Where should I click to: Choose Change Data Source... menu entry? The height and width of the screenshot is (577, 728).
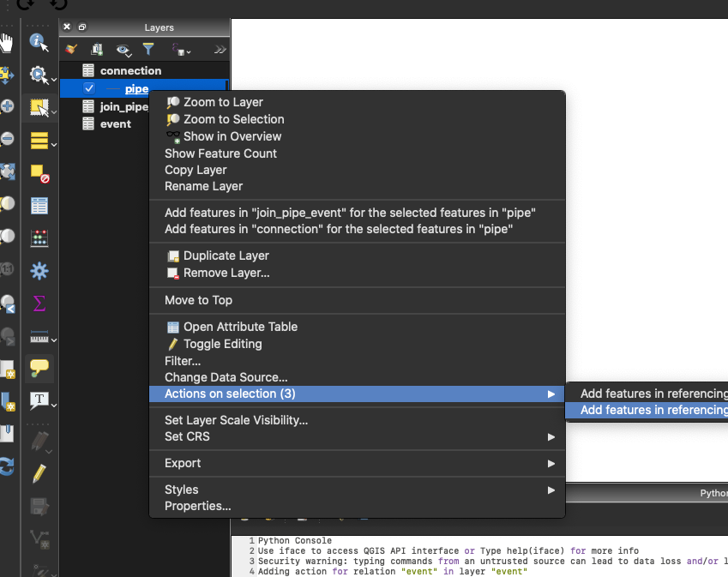point(226,377)
